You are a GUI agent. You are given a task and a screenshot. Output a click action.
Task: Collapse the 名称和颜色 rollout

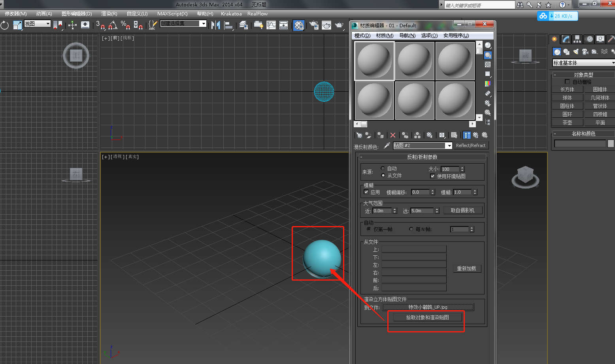tap(583, 134)
